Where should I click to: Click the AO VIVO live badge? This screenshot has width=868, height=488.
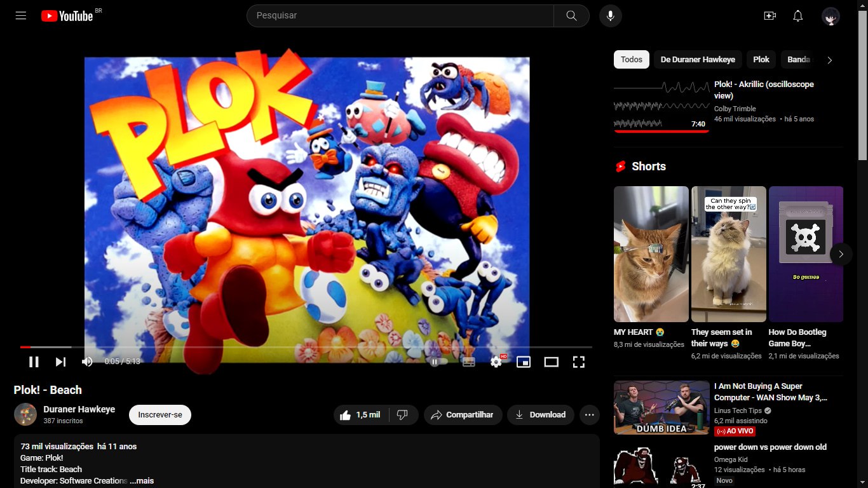pyautogui.click(x=735, y=431)
